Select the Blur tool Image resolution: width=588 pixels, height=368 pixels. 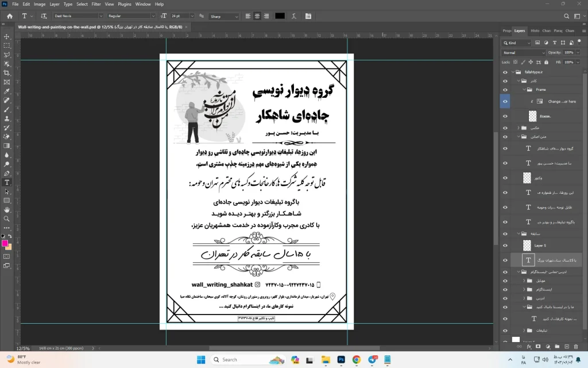click(7, 155)
